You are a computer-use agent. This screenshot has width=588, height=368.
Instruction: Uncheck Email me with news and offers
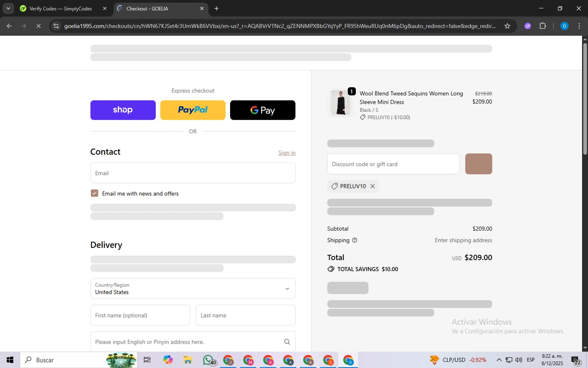click(94, 193)
